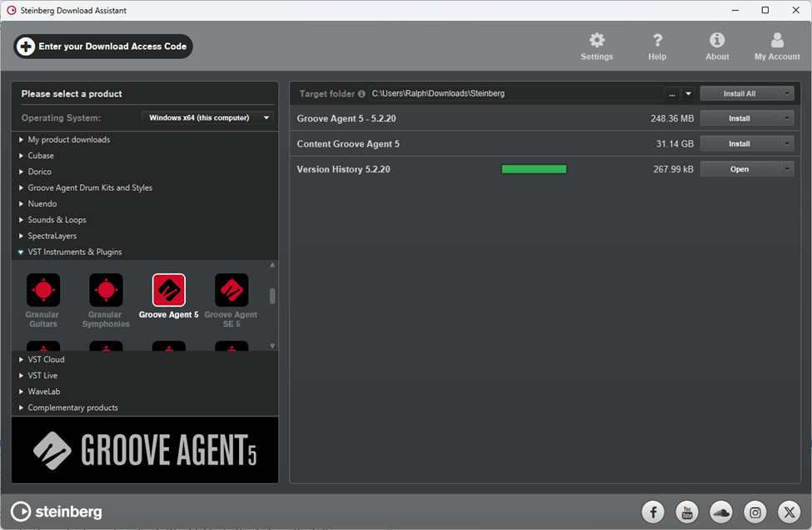Open Operating System dropdown
The image size is (812, 530).
click(207, 117)
